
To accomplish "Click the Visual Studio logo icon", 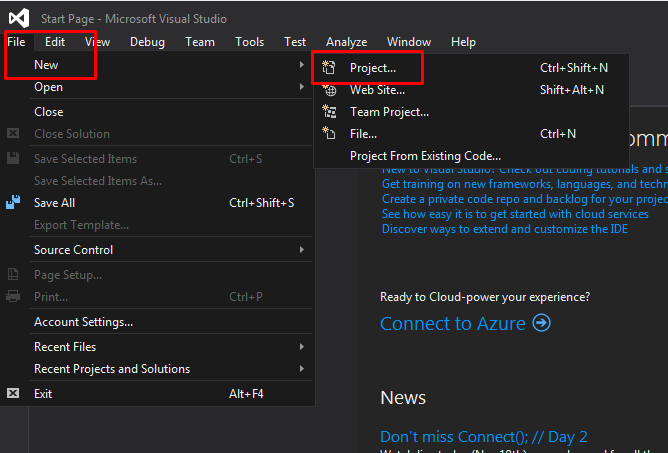I will coord(19,18).
